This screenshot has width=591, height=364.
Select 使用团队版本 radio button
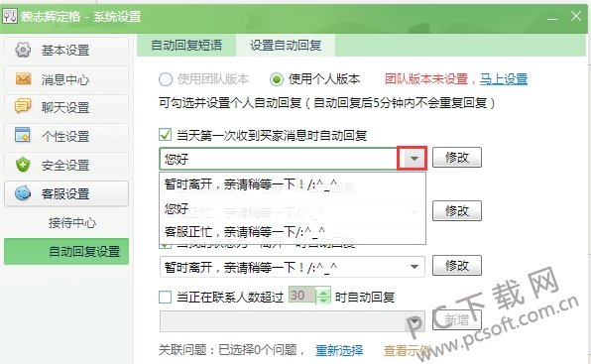point(166,79)
